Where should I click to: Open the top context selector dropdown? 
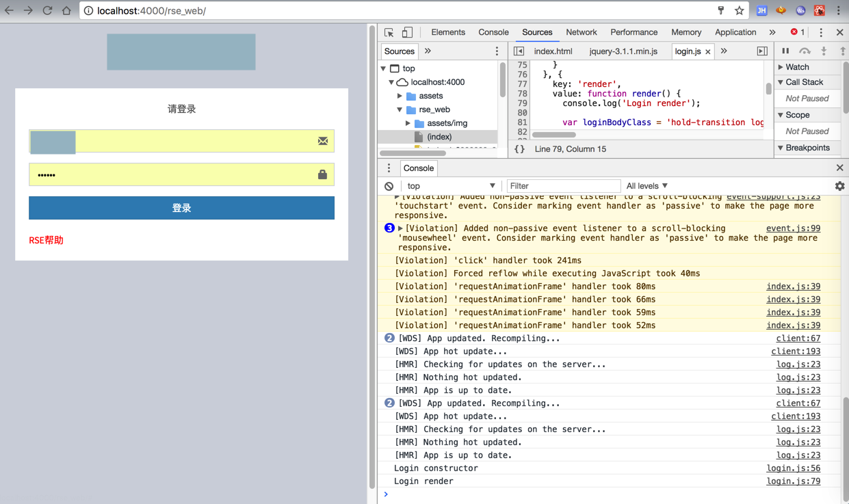coord(451,186)
